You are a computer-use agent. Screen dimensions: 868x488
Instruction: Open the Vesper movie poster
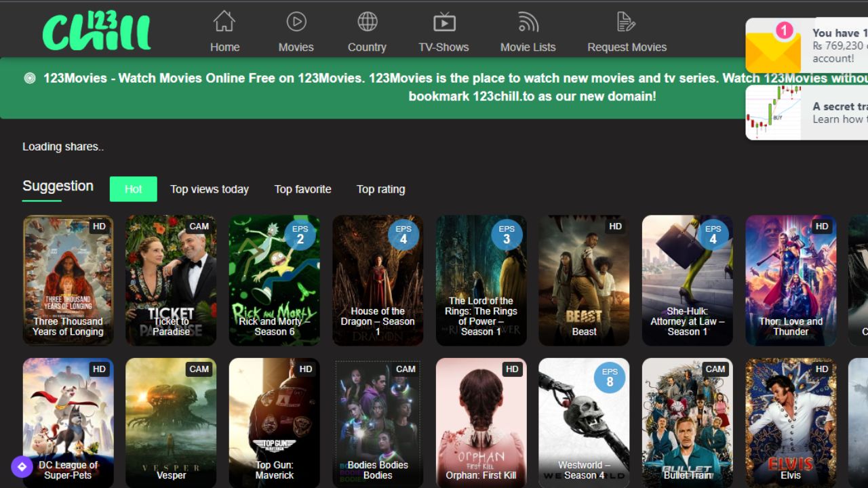pyautogui.click(x=171, y=422)
